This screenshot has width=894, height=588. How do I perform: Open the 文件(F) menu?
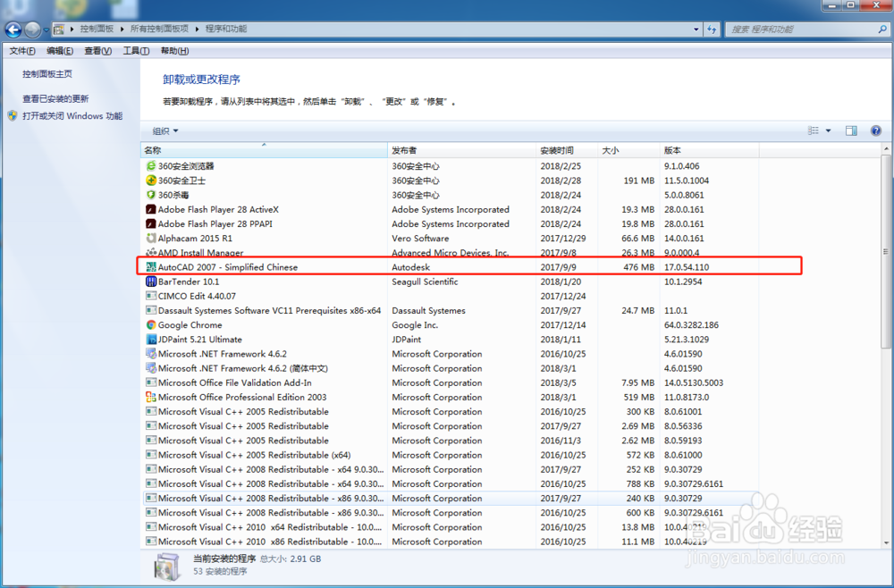[x=21, y=51]
